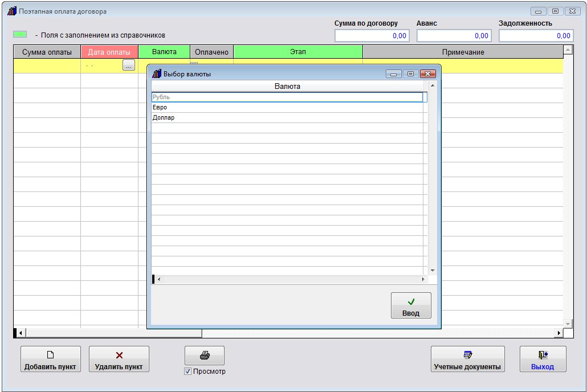Toggle the Просмотр checkbox

(x=188, y=371)
